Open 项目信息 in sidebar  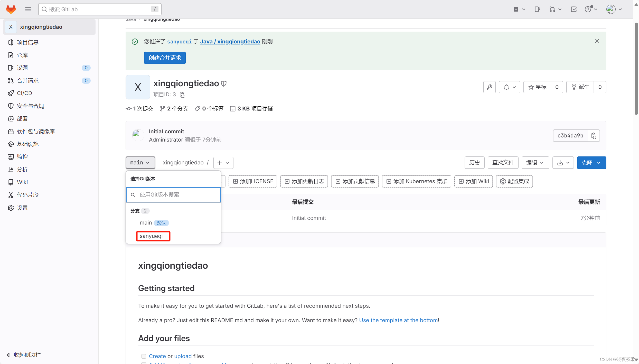click(49, 42)
